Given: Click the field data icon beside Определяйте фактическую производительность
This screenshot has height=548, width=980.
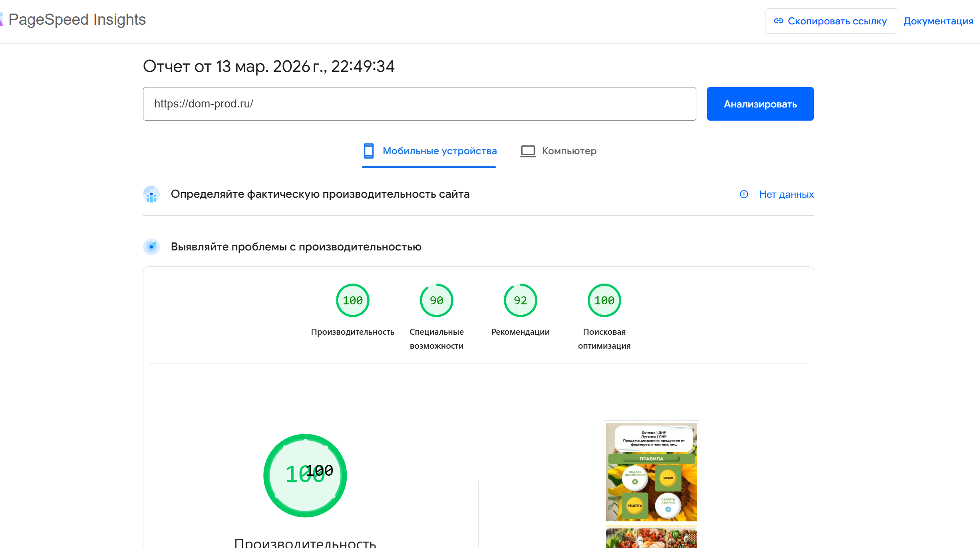Looking at the screenshot, I should click(x=151, y=194).
